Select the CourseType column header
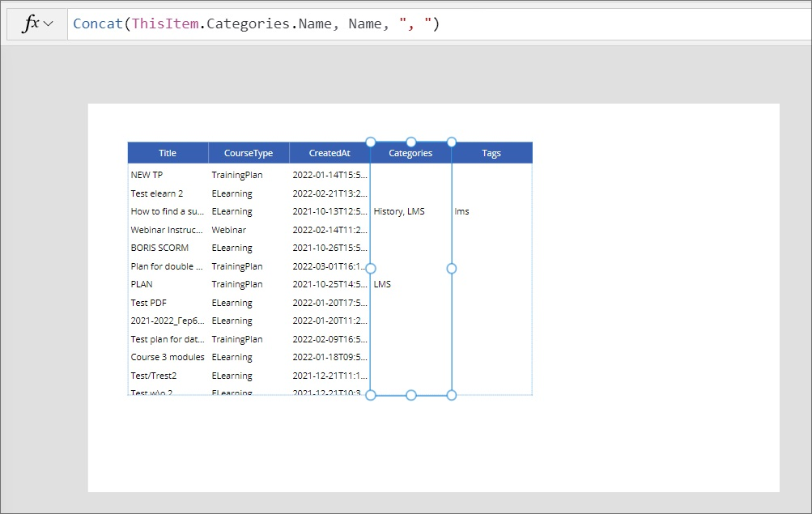The width and height of the screenshot is (812, 514). [249, 153]
